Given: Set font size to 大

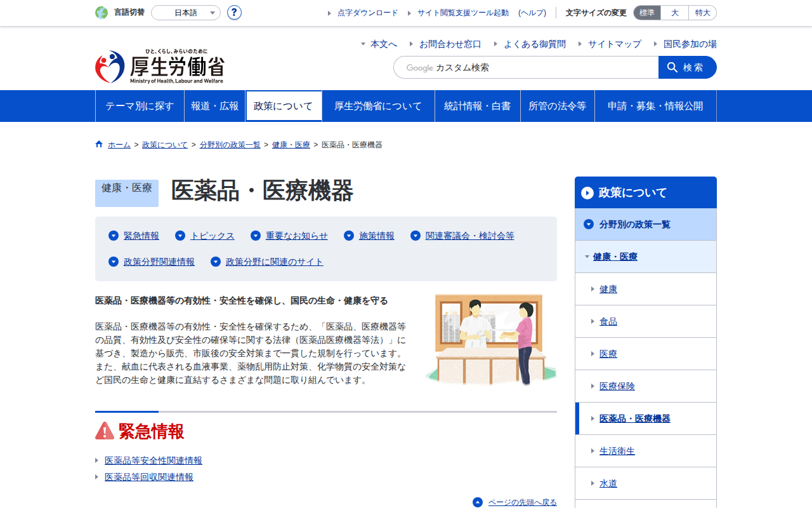Looking at the screenshot, I should (675, 13).
